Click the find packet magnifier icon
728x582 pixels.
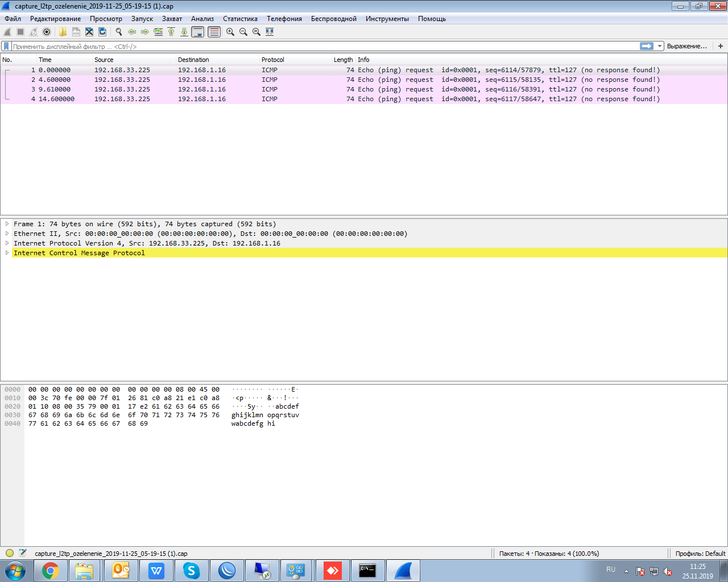click(x=118, y=32)
